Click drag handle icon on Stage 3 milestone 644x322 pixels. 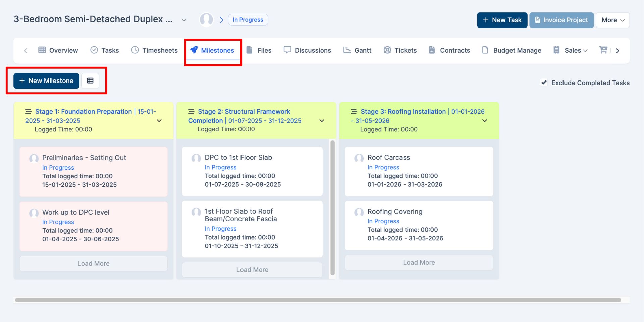(354, 112)
